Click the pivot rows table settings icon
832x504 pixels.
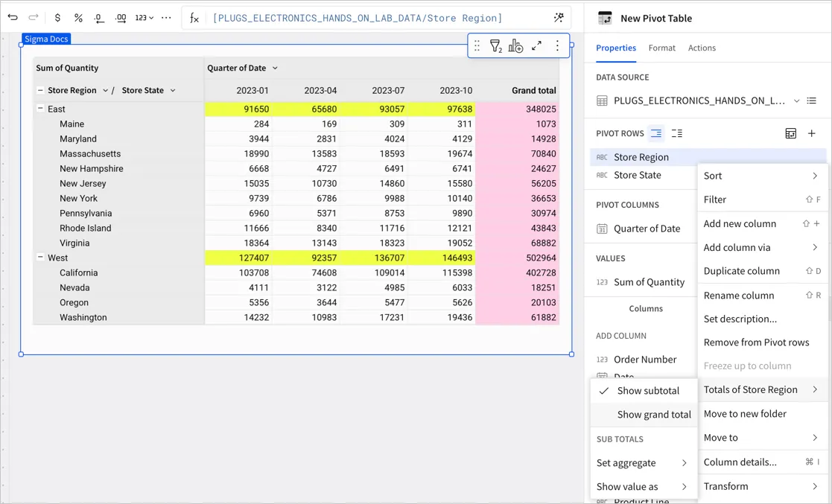coord(790,133)
